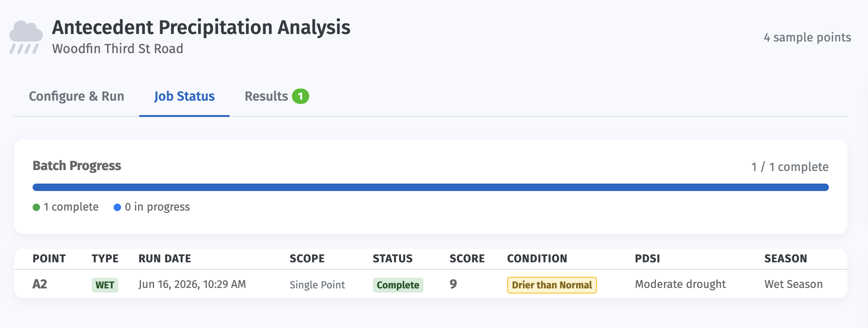Click the 1 / 1 complete counter
868x328 pixels.
click(790, 167)
